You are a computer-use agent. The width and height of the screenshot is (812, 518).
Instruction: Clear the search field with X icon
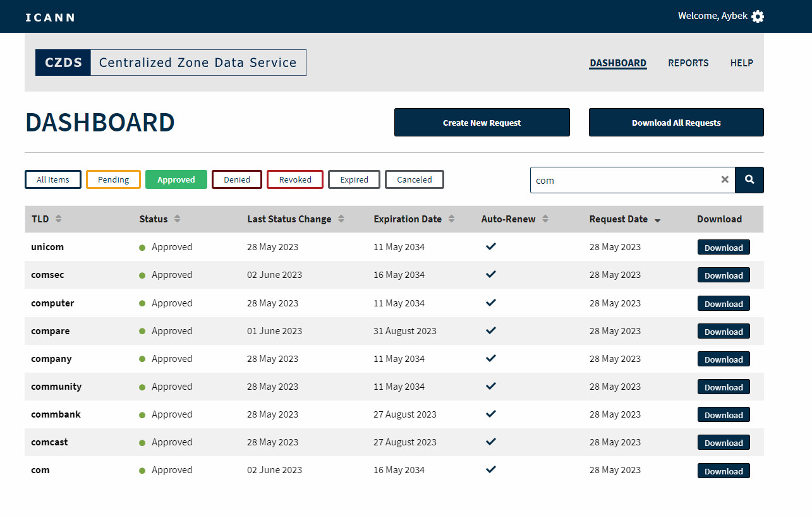(x=725, y=180)
